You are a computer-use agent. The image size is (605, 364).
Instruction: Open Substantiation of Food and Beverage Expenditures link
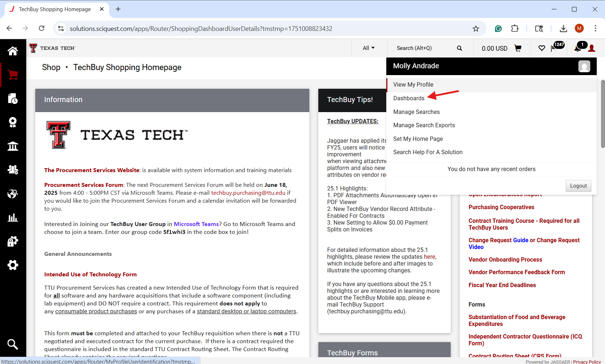[x=517, y=321]
